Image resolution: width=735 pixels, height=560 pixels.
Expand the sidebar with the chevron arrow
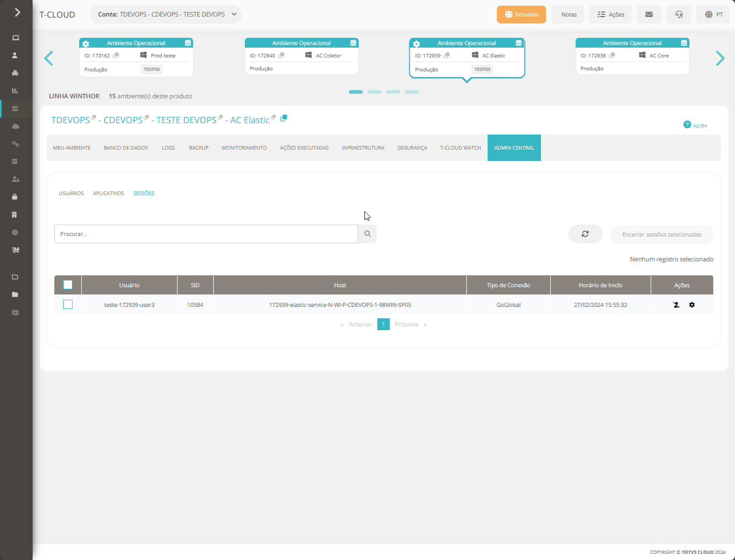coord(18,12)
